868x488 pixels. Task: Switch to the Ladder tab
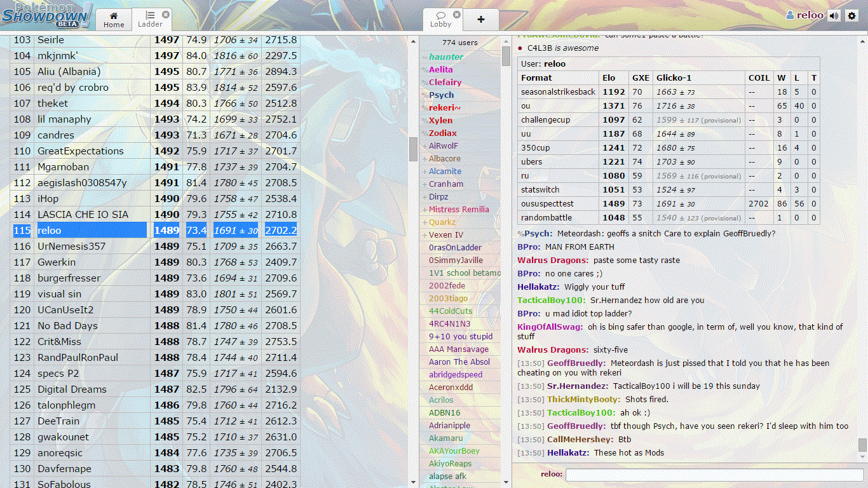(150, 20)
